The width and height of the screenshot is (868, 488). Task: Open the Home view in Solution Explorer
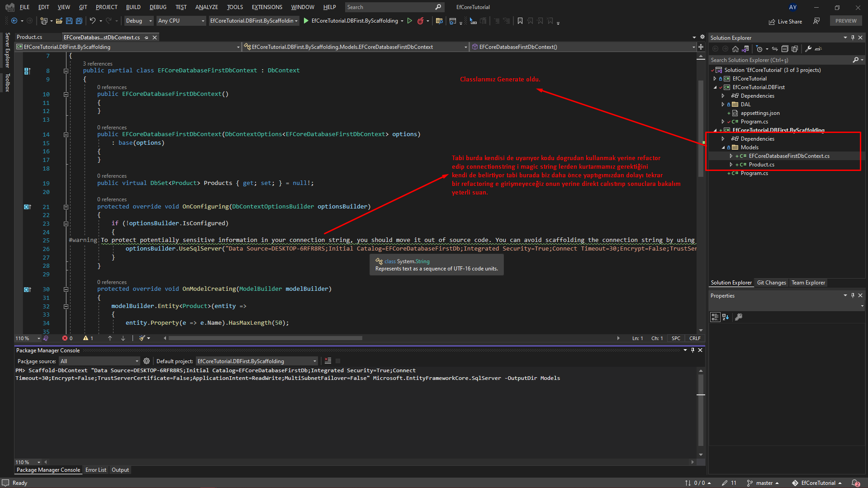[x=735, y=49]
